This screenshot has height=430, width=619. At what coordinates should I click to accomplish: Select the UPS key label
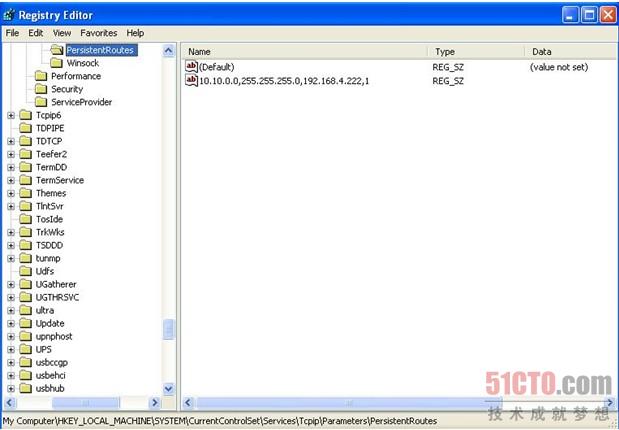pyautogui.click(x=43, y=349)
